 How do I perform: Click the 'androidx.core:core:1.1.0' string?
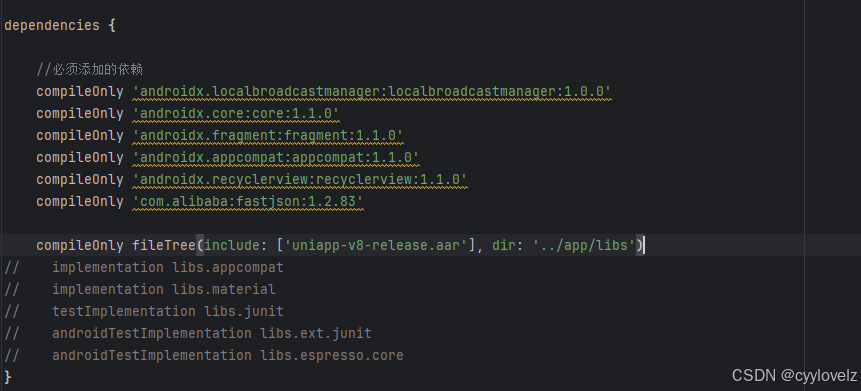tap(236, 114)
